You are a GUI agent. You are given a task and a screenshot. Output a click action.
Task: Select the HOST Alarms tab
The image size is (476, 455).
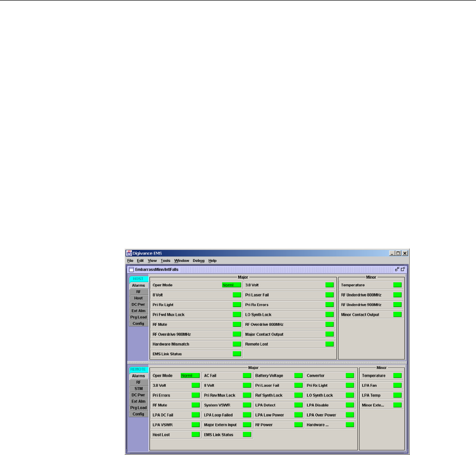[x=139, y=286]
